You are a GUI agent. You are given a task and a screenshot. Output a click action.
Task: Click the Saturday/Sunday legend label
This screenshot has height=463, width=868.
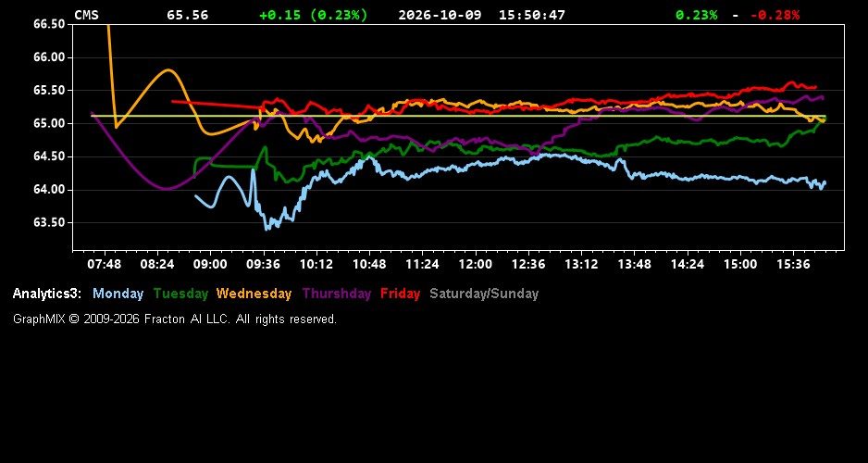click(484, 294)
